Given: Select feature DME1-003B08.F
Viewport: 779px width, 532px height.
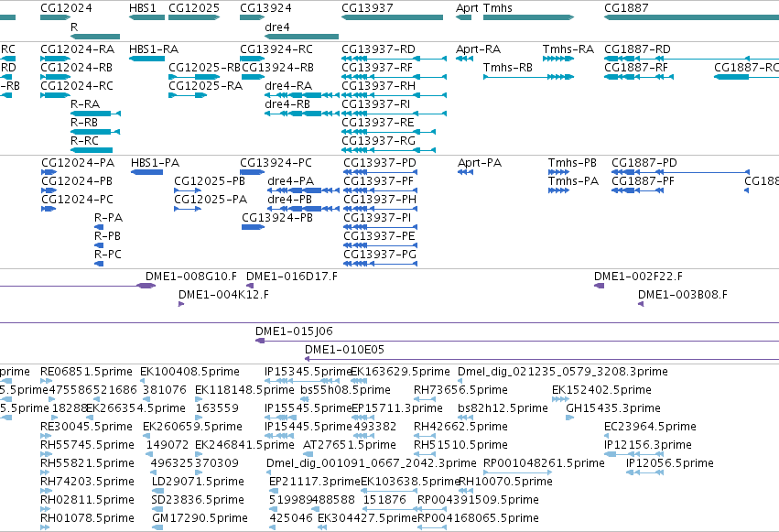Looking at the screenshot, I should 683,295.
